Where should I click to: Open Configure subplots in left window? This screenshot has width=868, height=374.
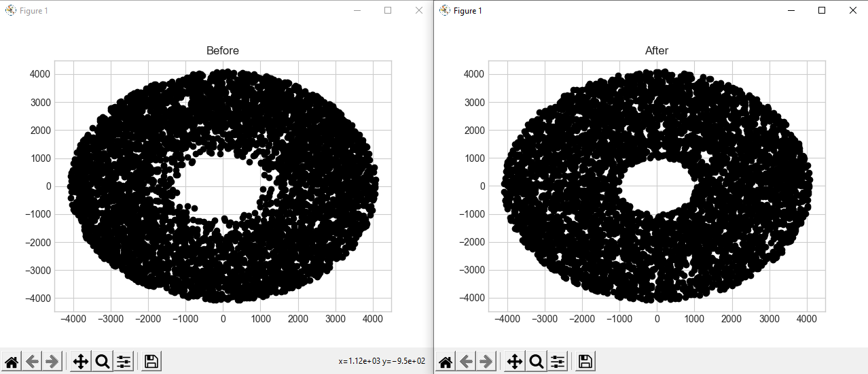click(x=123, y=362)
